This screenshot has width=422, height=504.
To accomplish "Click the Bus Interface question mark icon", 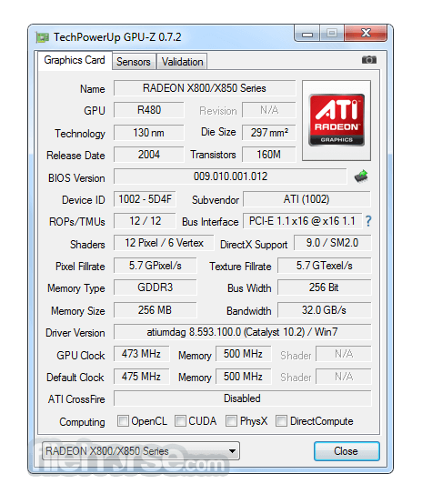I will 368,221.
